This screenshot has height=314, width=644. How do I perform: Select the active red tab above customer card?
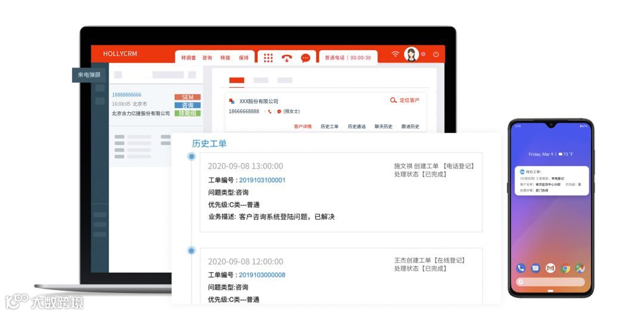point(237,81)
